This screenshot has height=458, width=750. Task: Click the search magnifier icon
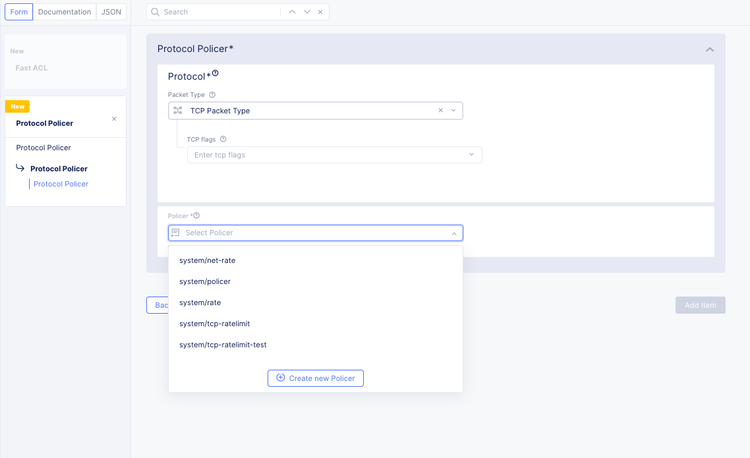(x=155, y=12)
